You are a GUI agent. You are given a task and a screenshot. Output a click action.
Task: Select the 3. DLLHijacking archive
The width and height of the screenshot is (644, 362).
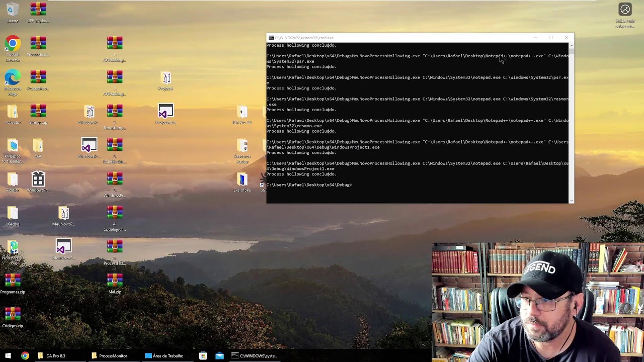115,145
